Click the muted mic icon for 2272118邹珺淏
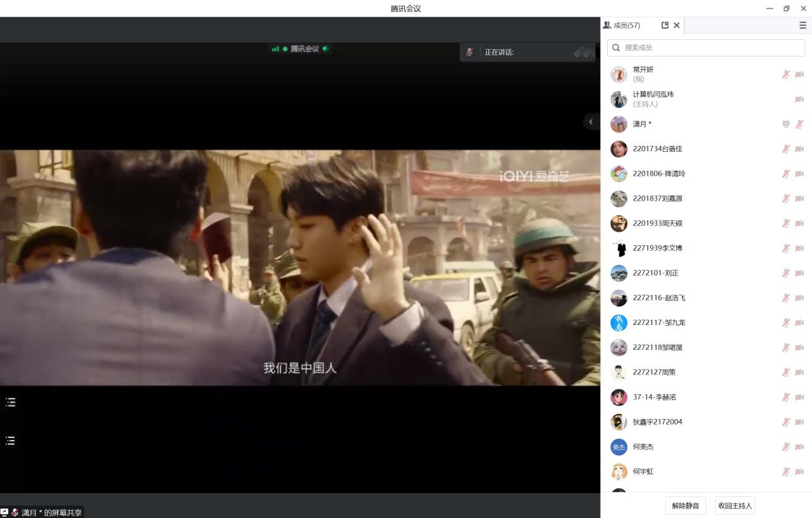Viewport: 812px width, 518px height. pos(786,348)
